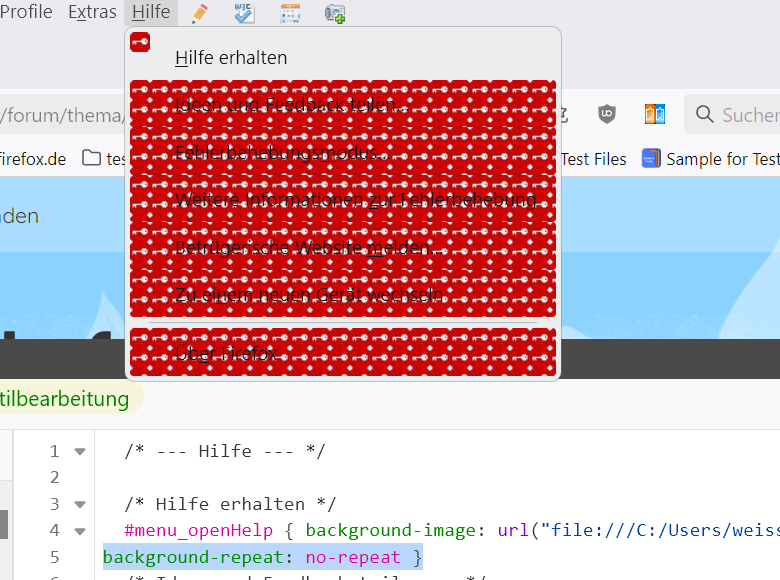Click the checklist icon in the menu bar
The height and width of the screenshot is (580, 780).
click(x=244, y=13)
